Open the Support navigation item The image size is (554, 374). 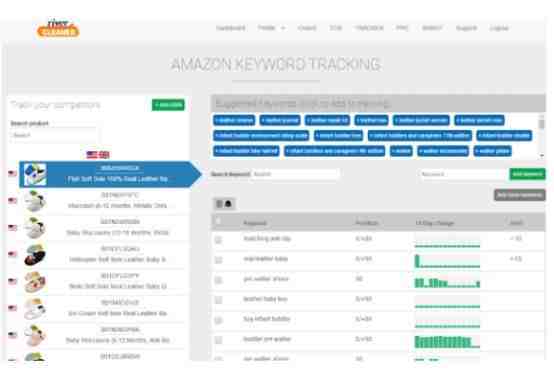tap(466, 28)
